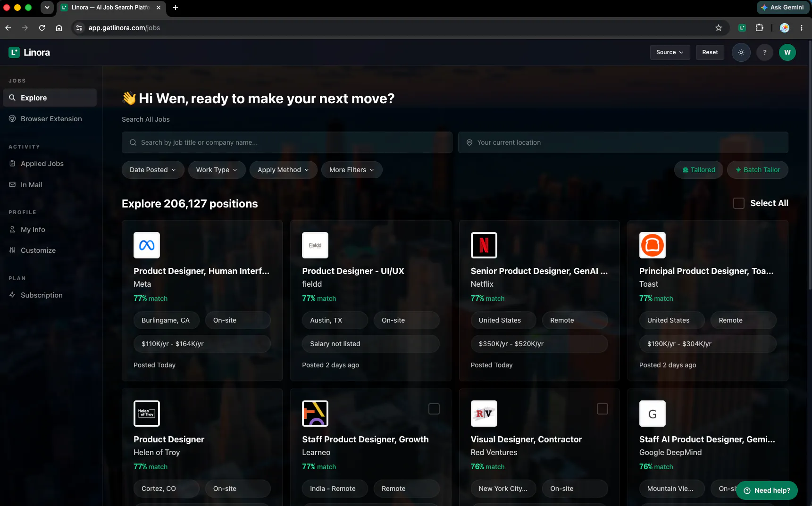Click the Burlingame, CA location tag
Viewport: 812px width, 506px height.
tap(167, 320)
